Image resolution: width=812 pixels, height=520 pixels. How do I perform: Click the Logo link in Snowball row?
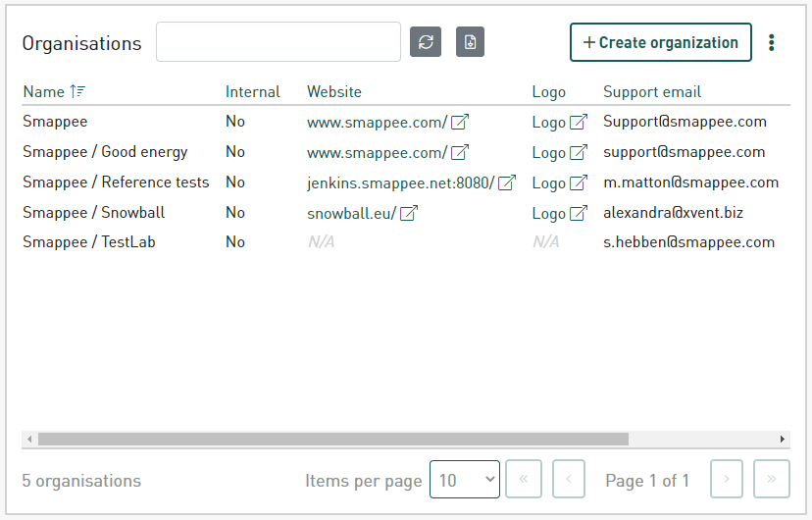pos(549,213)
